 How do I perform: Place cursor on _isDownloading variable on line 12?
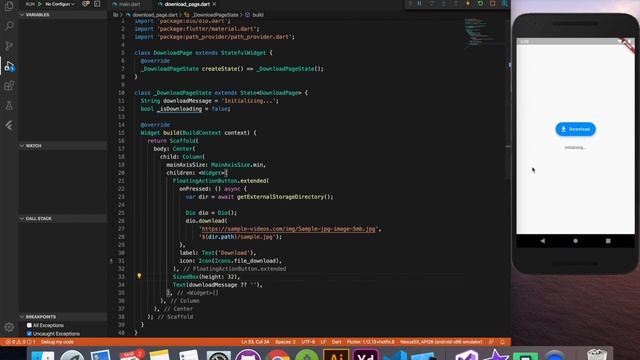pos(180,109)
